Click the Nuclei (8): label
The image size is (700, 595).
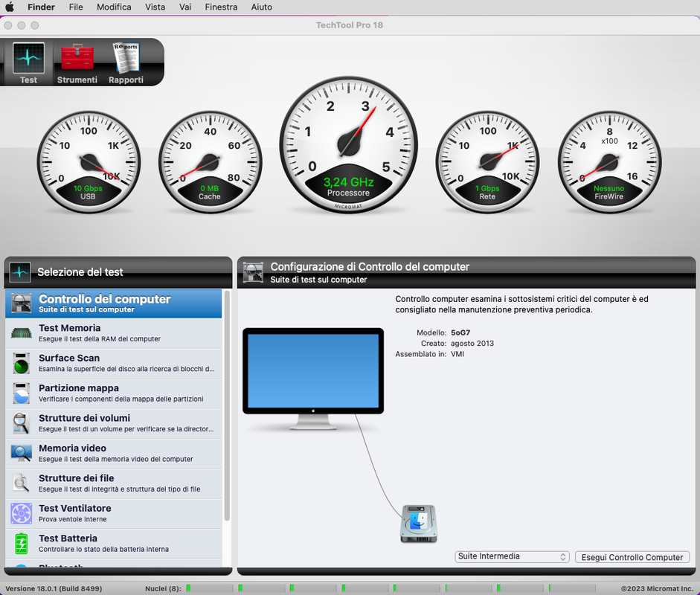pos(163,588)
